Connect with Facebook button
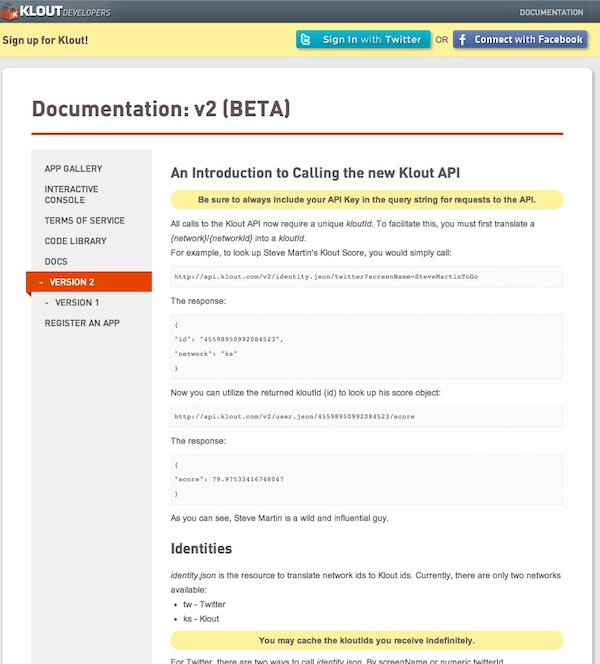Viewport: 600px width, 664px height. click(520, 40)
